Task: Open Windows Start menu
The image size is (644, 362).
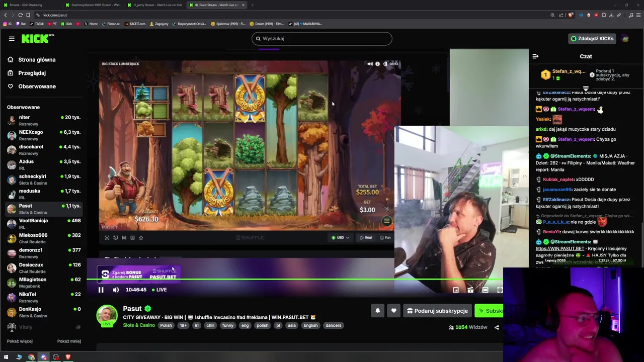Action: coord(6,357)
